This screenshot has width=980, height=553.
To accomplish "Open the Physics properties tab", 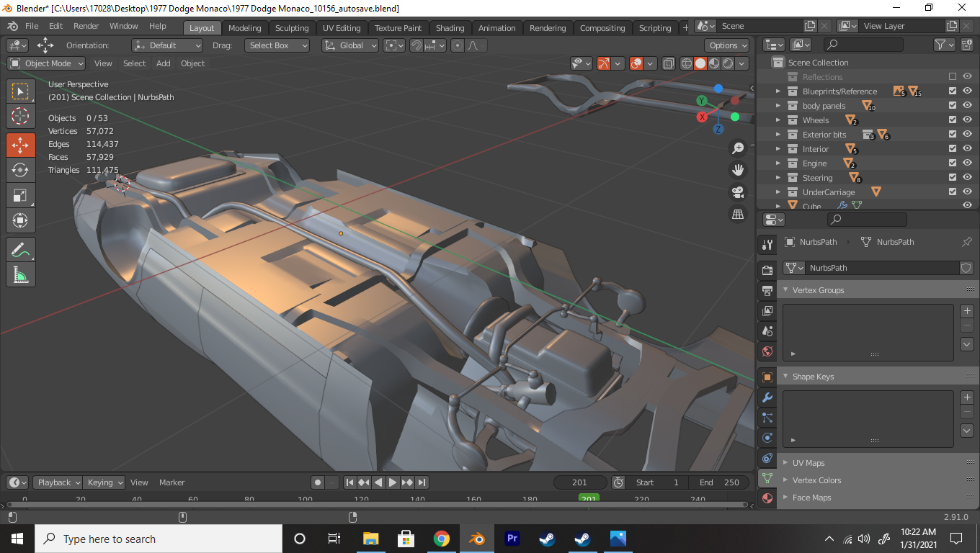I will click(767, 438).
